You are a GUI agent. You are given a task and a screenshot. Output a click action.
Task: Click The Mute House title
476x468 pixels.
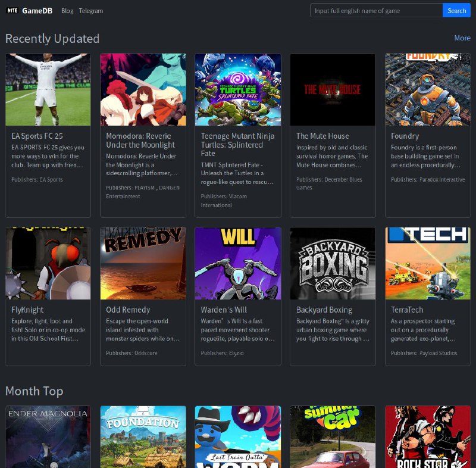(322, 136)
